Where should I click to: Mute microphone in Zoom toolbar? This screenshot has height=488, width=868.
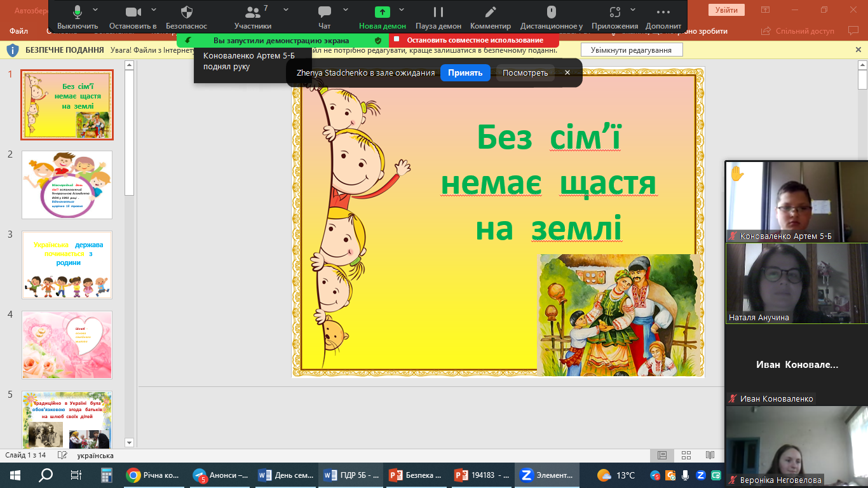(x=78, y=17)
